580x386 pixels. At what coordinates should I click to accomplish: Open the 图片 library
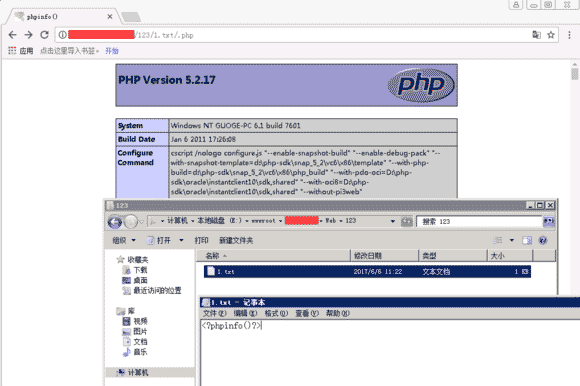click(x=135, y=331)
